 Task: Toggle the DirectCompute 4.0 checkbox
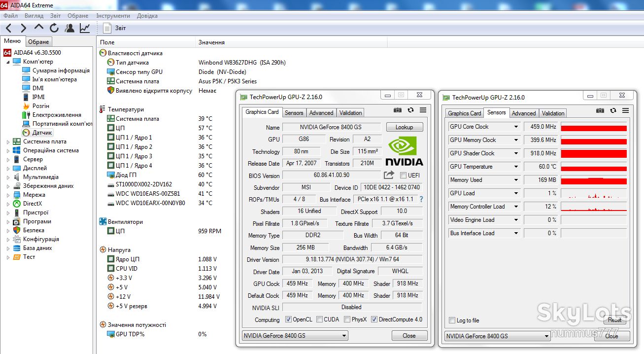pyautogui.click(x=374, y=319)
